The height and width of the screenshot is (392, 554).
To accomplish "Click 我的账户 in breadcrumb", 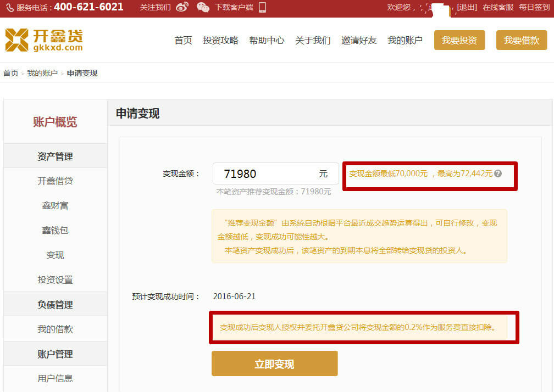I will tap(42, 73).
